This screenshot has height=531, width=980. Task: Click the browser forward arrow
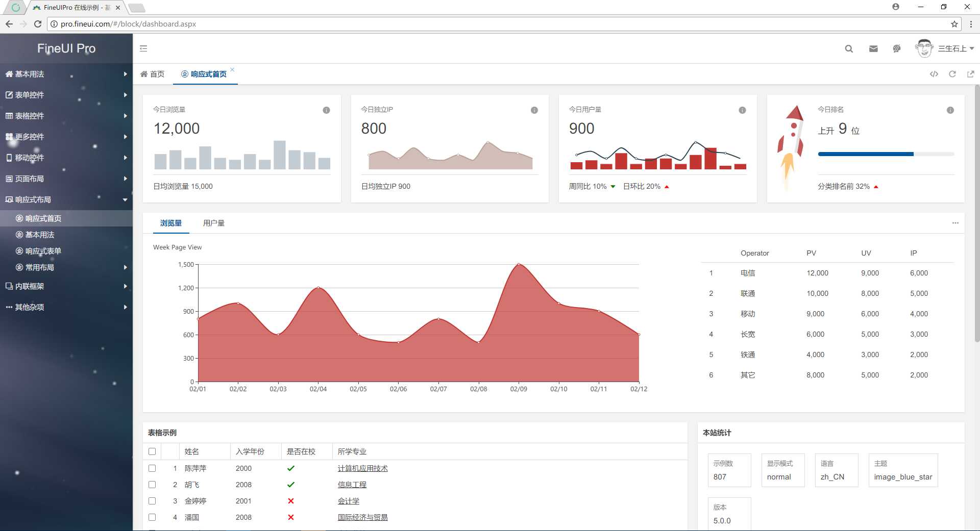(x=23, y=24)
